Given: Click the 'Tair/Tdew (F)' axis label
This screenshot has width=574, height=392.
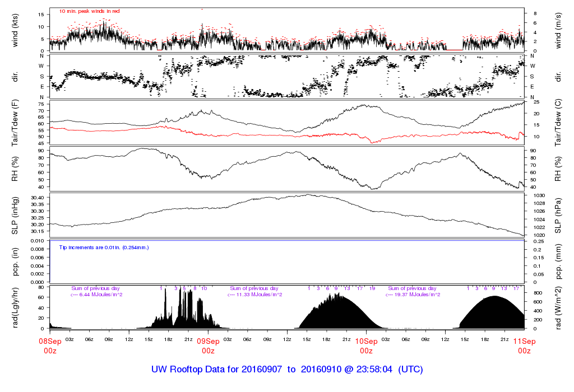Looking at the screenshot, I should point(15,123).
